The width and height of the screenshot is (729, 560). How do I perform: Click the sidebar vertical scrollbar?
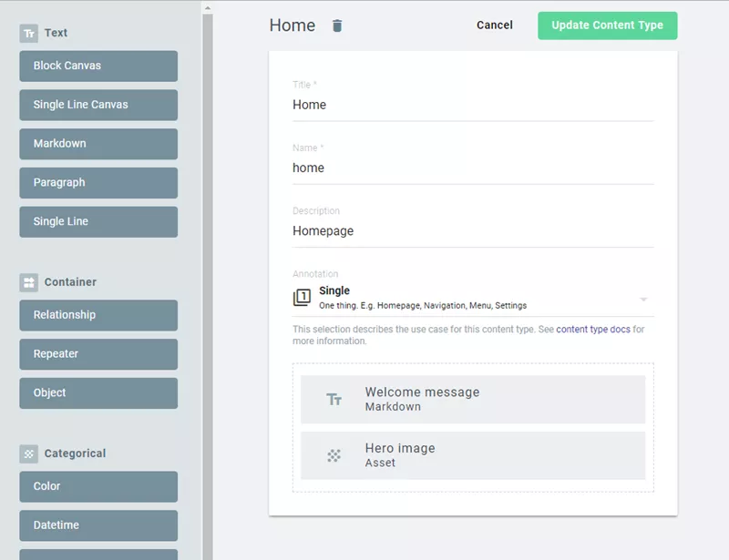click(x=208, y=273)
